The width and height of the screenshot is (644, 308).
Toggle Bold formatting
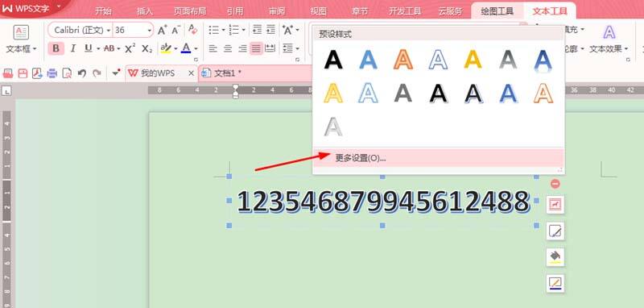[56, 48]
